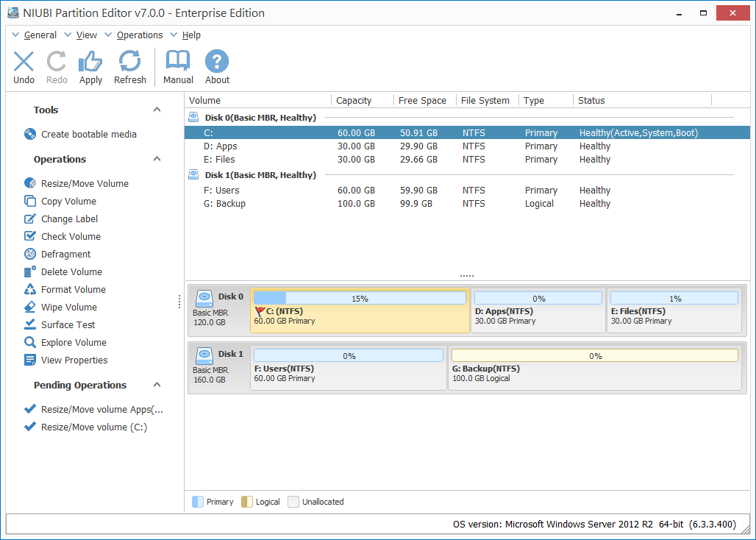Viewport: 756px width, 540px height.
Task: Sort by the Free Space column header
Action: (425, 100)
